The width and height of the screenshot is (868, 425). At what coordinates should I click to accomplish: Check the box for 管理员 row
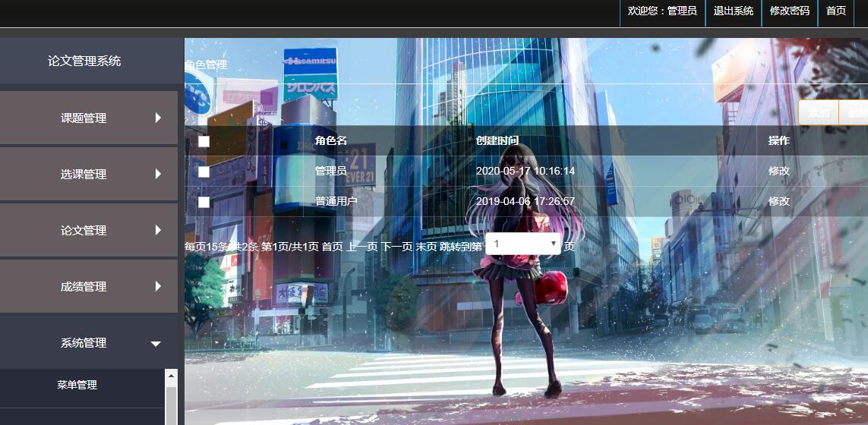click(x=204, y=172)
